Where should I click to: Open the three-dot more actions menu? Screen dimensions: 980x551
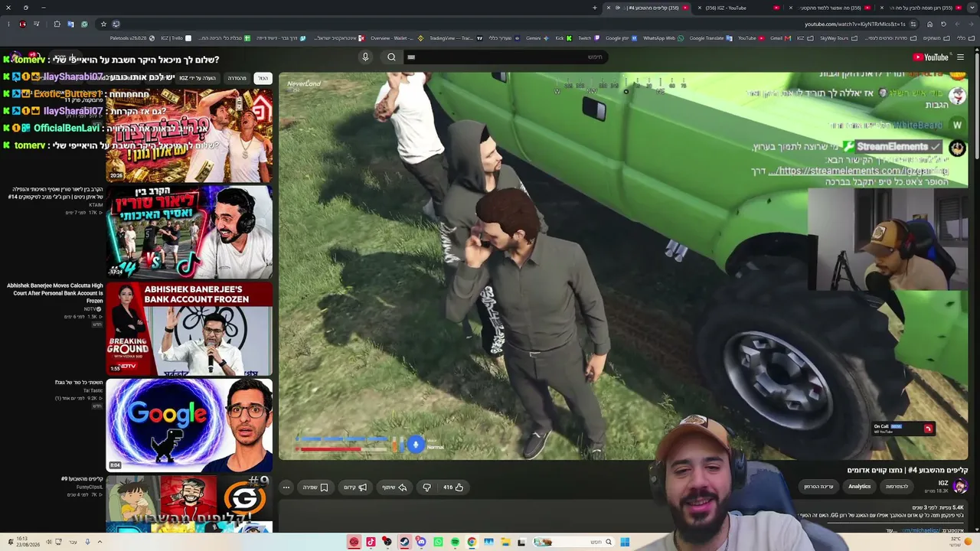(x=286, y=487)
